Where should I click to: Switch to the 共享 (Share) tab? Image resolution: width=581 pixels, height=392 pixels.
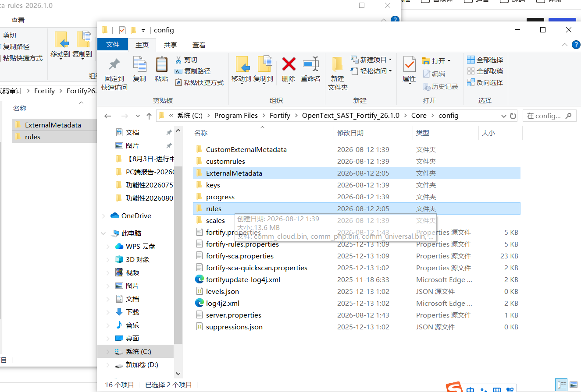click(x=171, y=45)
